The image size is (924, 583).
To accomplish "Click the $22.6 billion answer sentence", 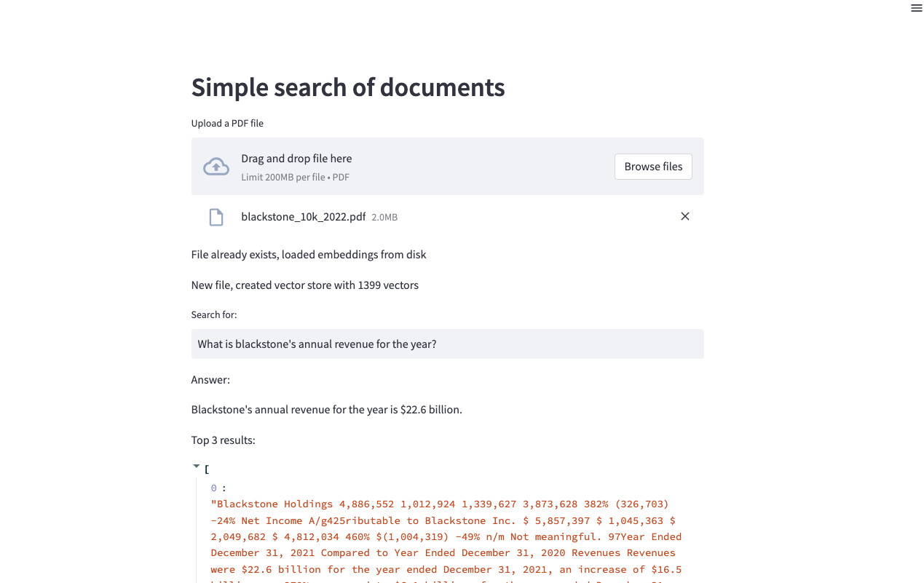I will [x=326, y=410].
